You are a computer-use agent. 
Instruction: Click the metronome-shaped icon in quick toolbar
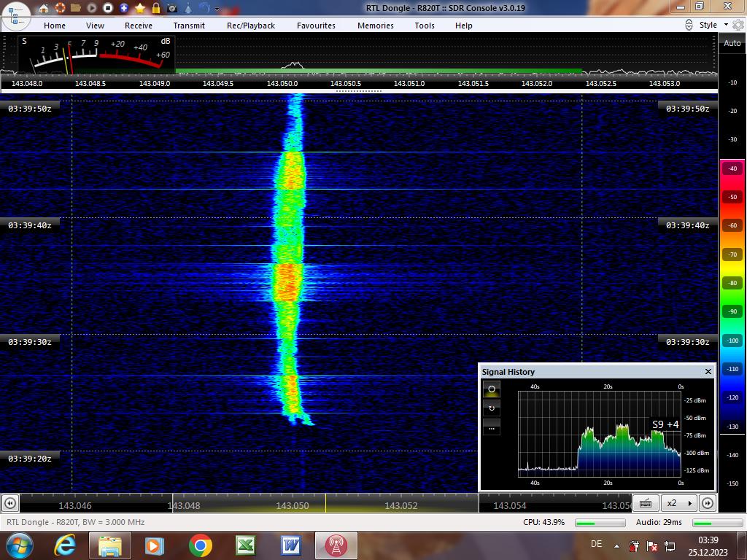click(x=188, y=8)
